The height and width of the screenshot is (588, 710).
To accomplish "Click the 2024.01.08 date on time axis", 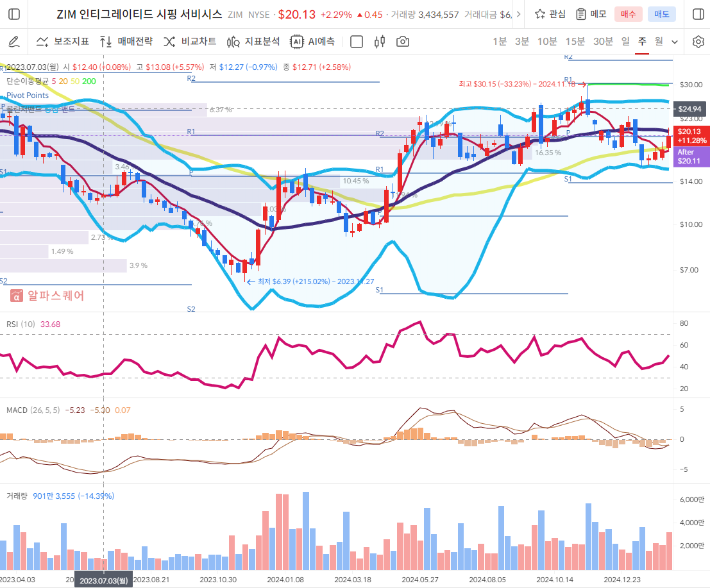I will click(285, 580).
